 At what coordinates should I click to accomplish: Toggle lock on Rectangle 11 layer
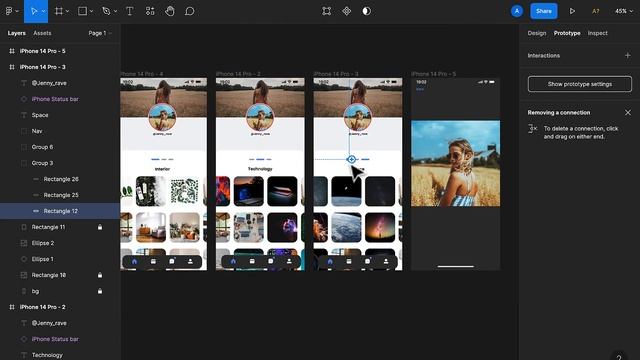tap(100, 227)
